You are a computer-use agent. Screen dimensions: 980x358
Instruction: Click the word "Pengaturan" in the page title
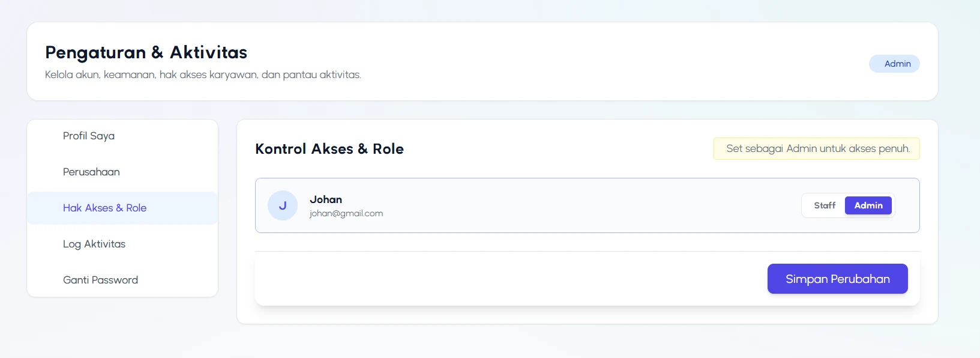pyautogui.click(x=95, y=52)
